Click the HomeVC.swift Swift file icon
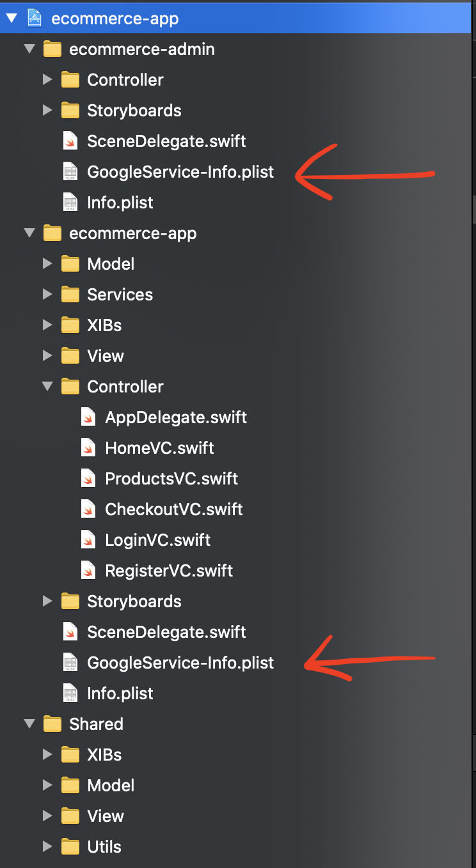The width and height of the screenshot is (476, 868). (88, 448)
